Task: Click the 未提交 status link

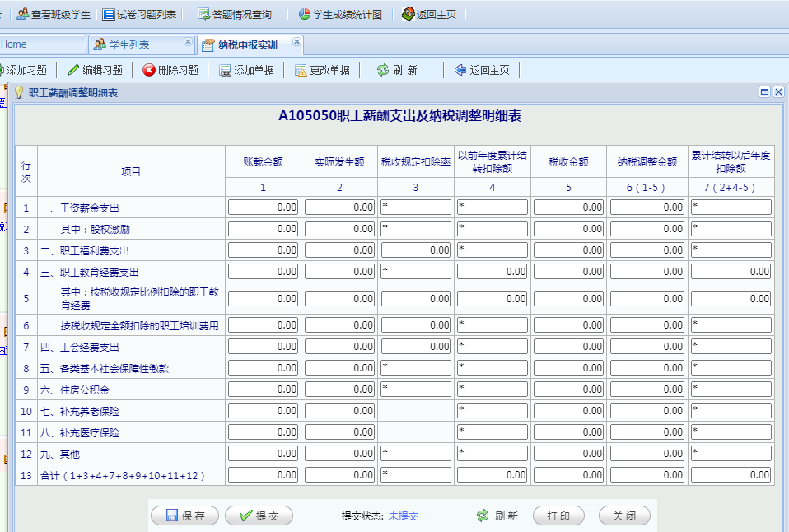Action: (403, 516)
